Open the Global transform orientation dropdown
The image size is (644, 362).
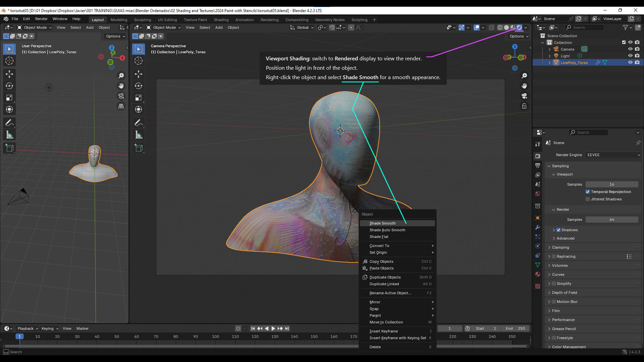click(302, 27)
